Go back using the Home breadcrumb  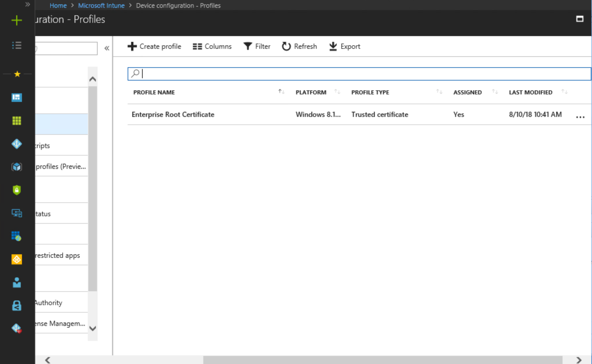pyautogui.click(x=58, y=5)
